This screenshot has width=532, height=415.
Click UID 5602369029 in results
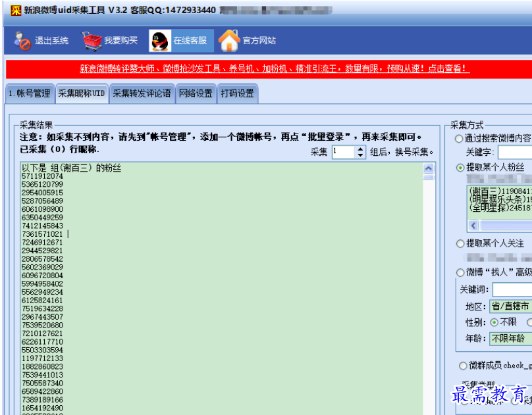point(42,267)
